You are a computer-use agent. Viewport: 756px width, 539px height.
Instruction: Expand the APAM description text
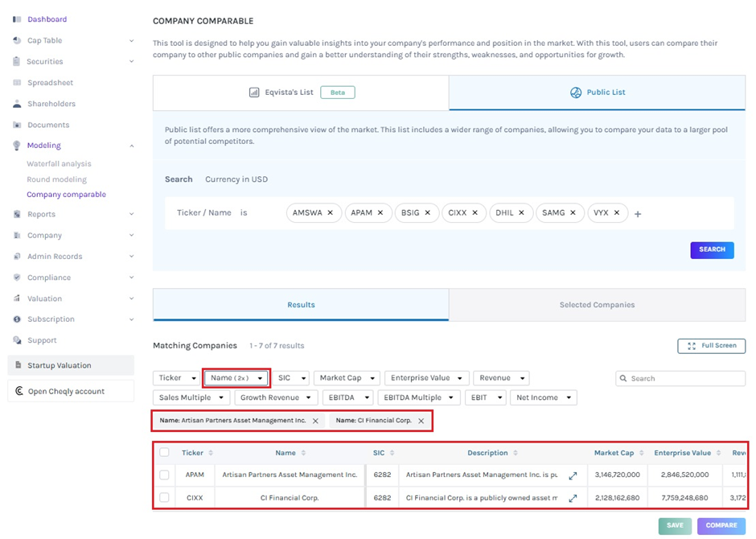pos(573,475)
